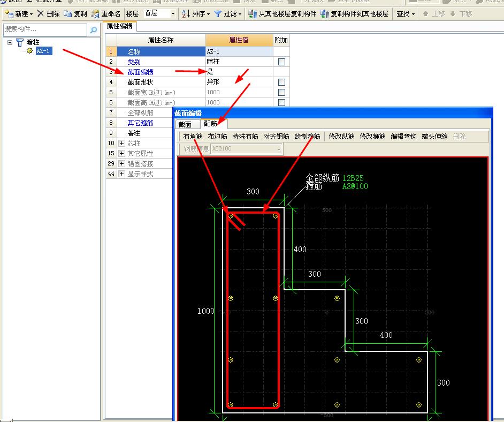The height and width of the screenshot is (422, 504).
Task: Click in the 搜索构件 search field
Action: tap(45, 29)
